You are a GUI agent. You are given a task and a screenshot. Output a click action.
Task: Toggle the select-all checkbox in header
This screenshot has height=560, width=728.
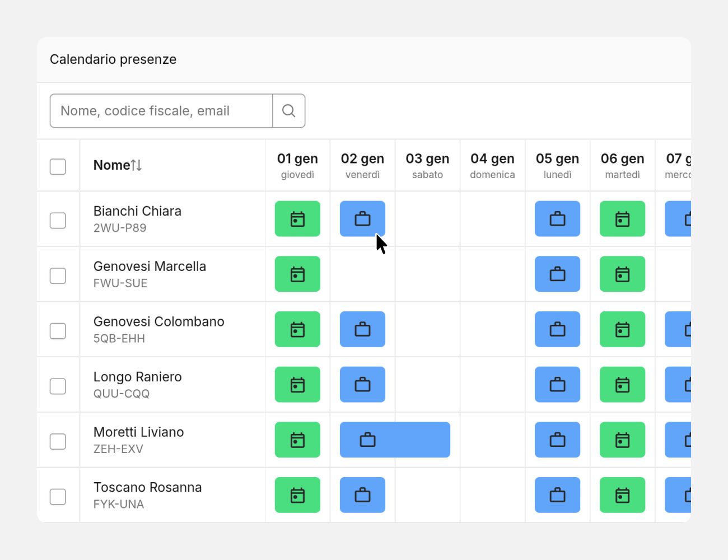(58, 166)
